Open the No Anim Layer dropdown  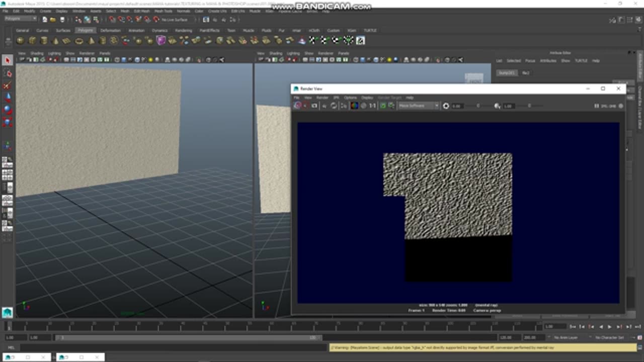point(566,337)
